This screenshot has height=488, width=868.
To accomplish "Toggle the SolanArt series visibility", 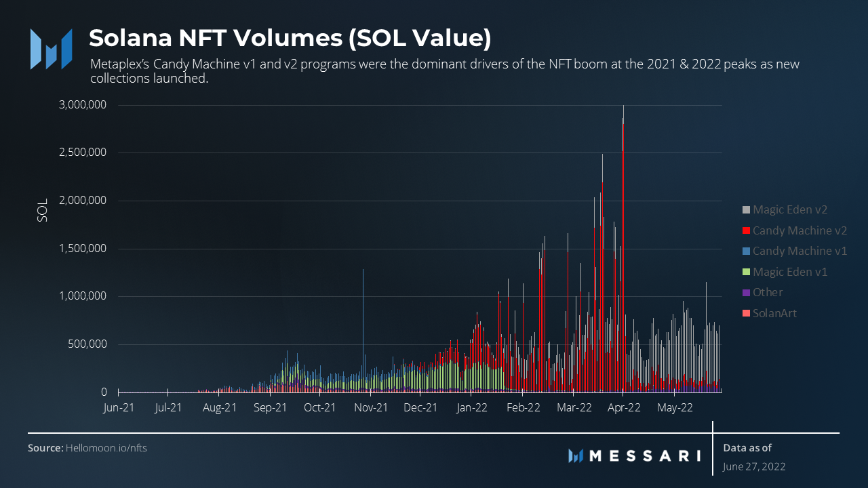I will [776, 313].
